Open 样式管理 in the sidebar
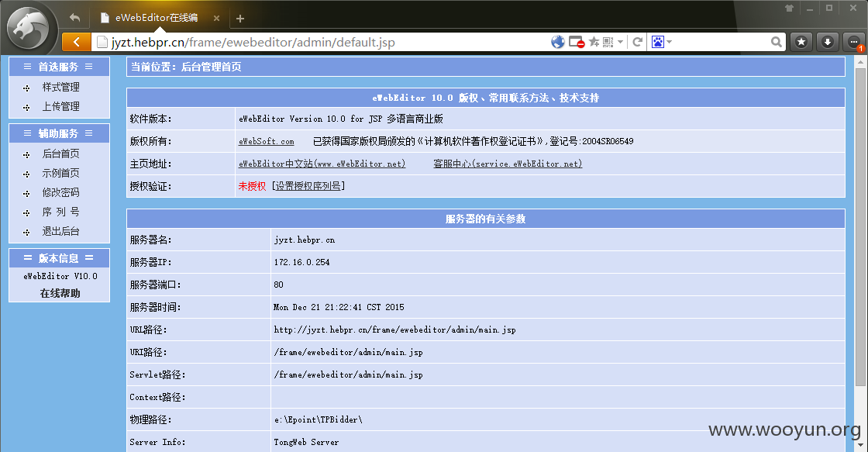Viewport: 868px width, 452px height. click(61, 87)
